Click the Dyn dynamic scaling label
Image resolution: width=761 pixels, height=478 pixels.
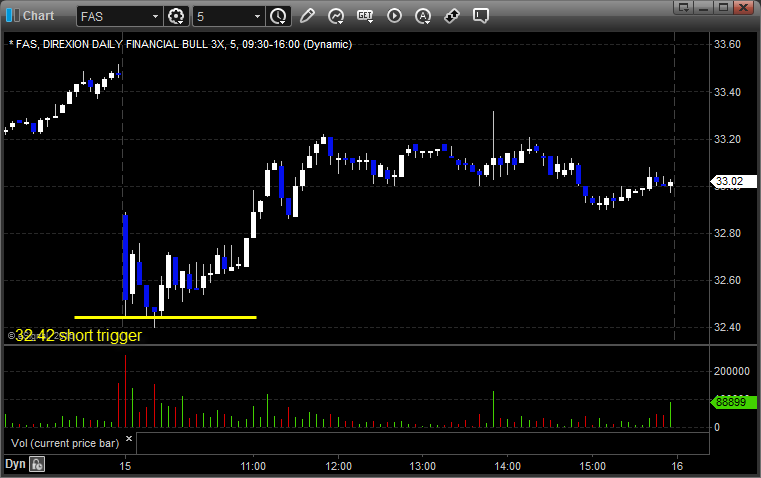[x=15, y=464]
